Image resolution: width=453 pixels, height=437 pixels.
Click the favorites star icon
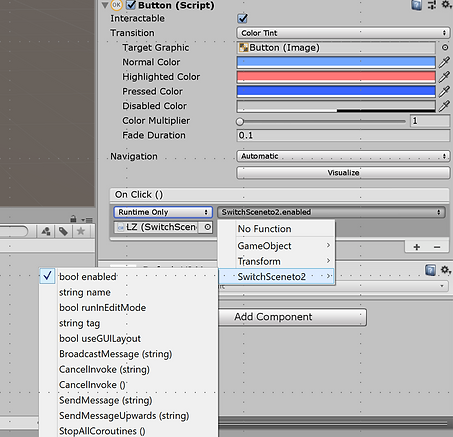pos(81,231)
